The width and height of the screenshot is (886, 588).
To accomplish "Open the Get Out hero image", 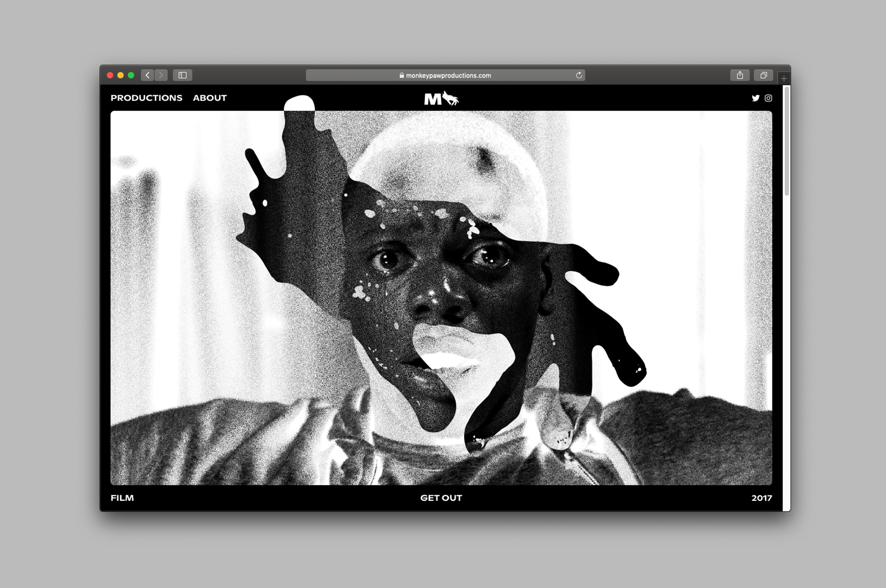I will click(441, 297).
